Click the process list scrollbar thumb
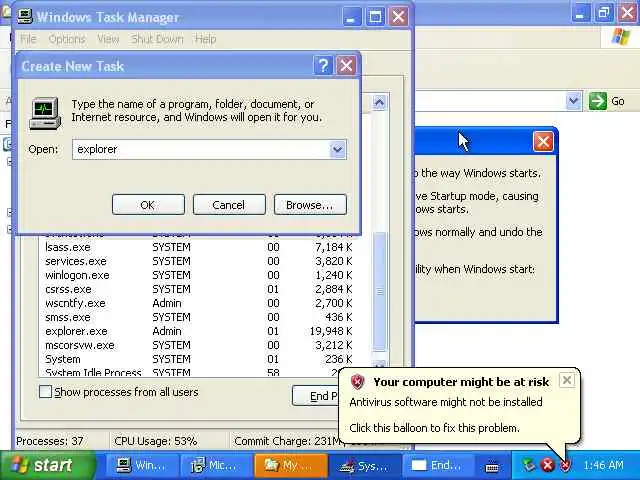Viewport: 640px width, 480px height. [x=380, y=291]
